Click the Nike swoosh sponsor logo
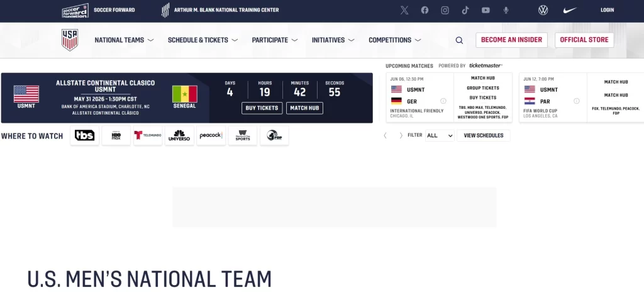 [570, 10]
